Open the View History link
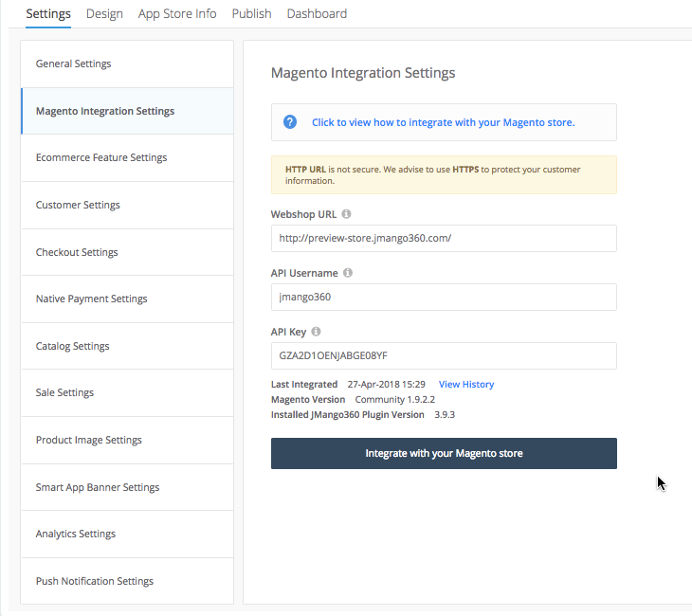692x616 pixels. tap(466, 385)
